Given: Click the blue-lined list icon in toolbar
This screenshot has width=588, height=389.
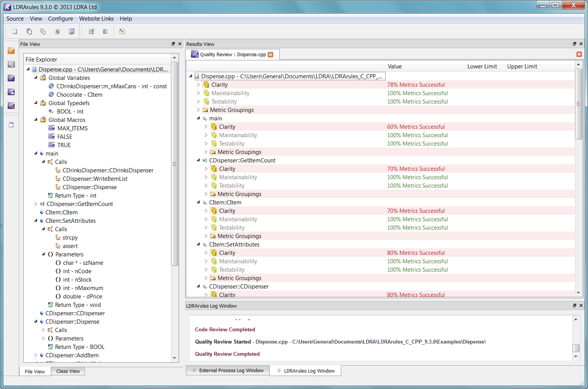Looking at the screenshot, I should pos(105,32).
